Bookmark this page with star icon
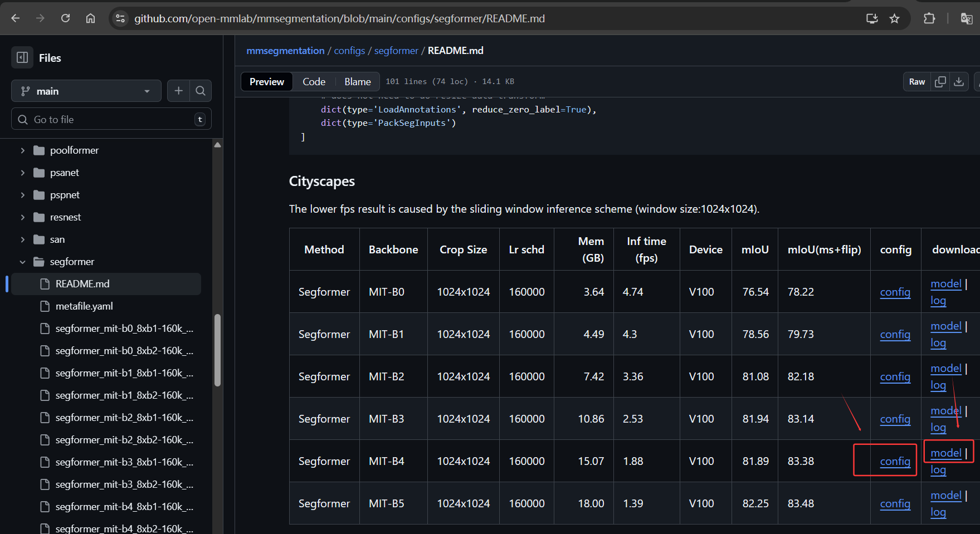The image size is (980, 534). [x=894, y=18]
